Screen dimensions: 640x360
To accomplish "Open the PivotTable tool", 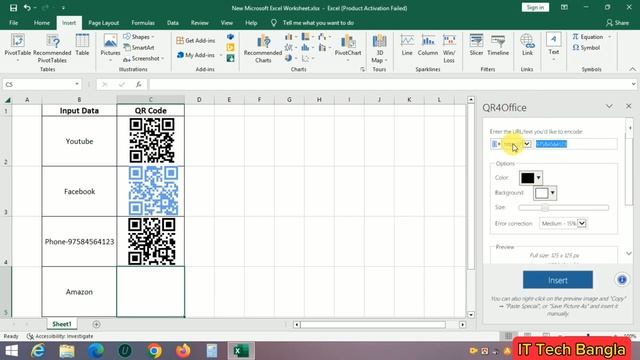I will (x=18, y=47).
